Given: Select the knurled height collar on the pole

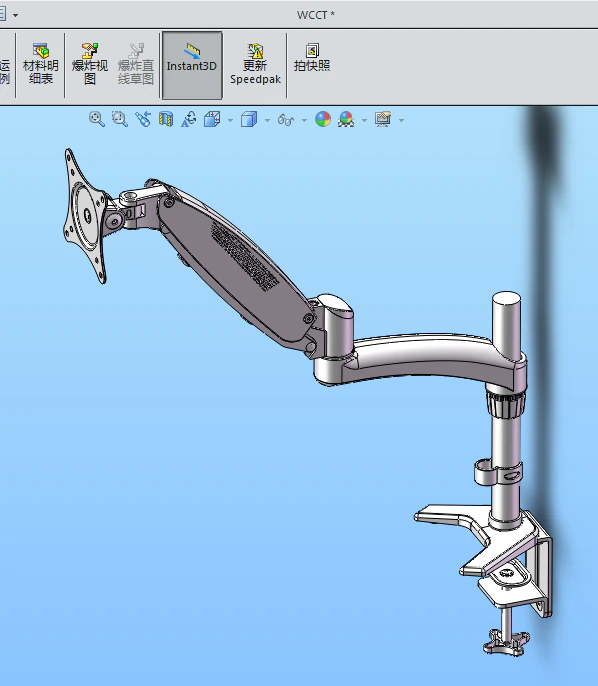Looking at the screenshot, I should pyautogui.click(x=506, y=405).
